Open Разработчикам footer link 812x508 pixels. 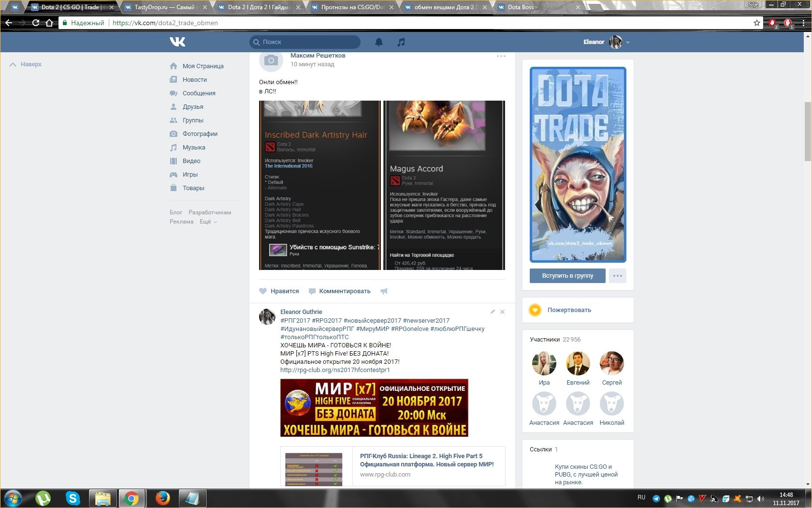coord(210,212)
